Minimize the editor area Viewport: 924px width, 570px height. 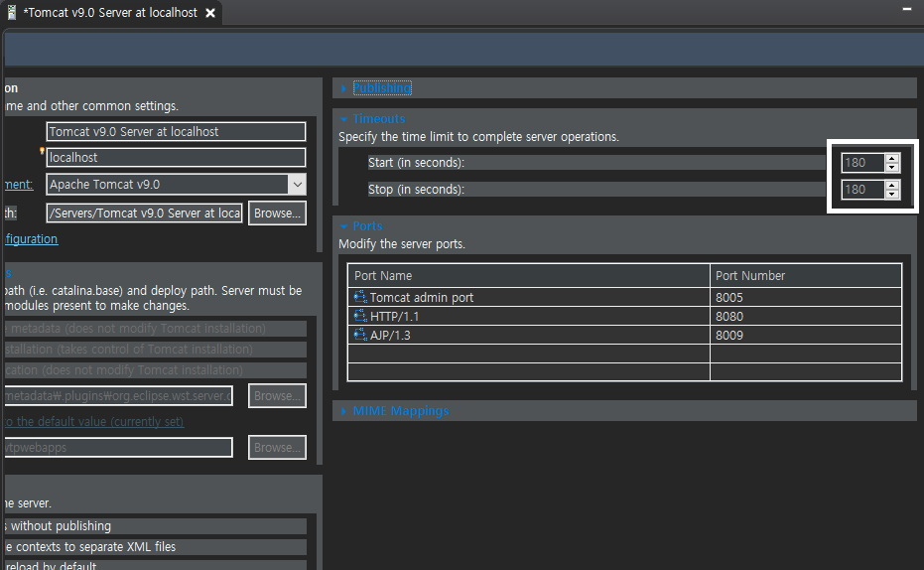[x=907, y=9]
